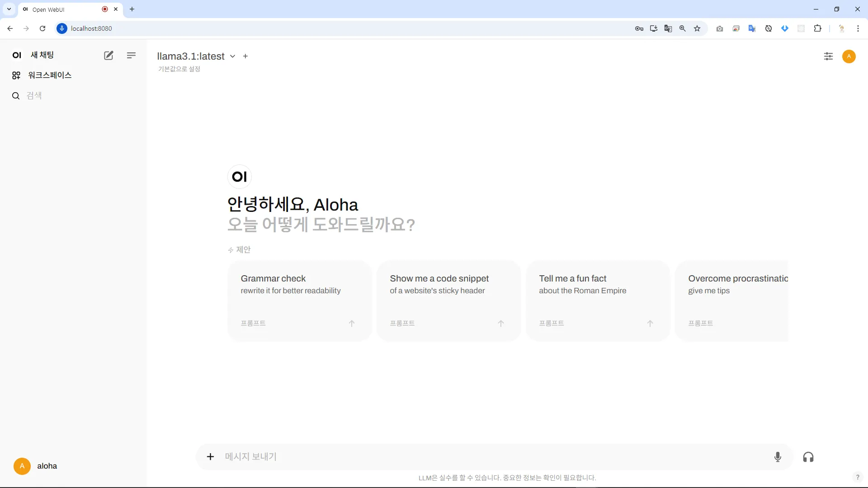Start call mode with the headphones icon
This screenshot has height=488, width=868.
[808, 457]
